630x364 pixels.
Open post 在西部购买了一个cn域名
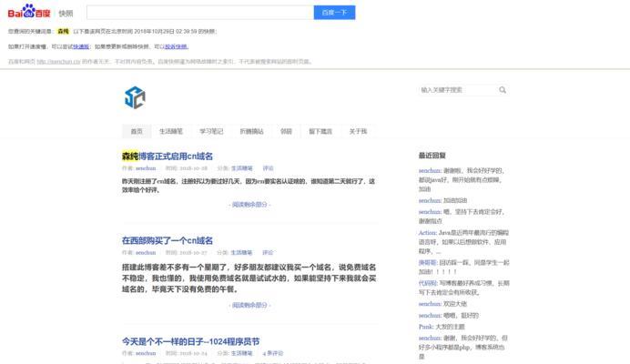coord(168,240)
